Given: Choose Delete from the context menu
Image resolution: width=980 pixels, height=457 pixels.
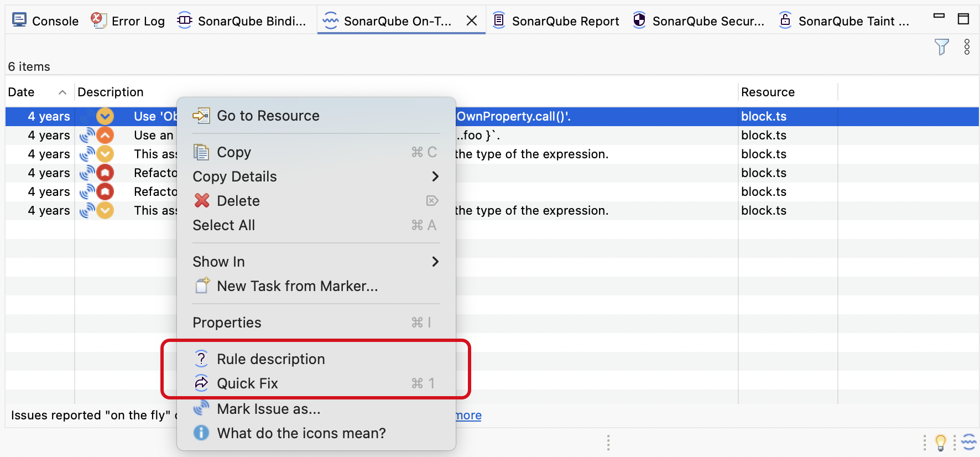Looking at the screenshot, I should pos(316,201).
